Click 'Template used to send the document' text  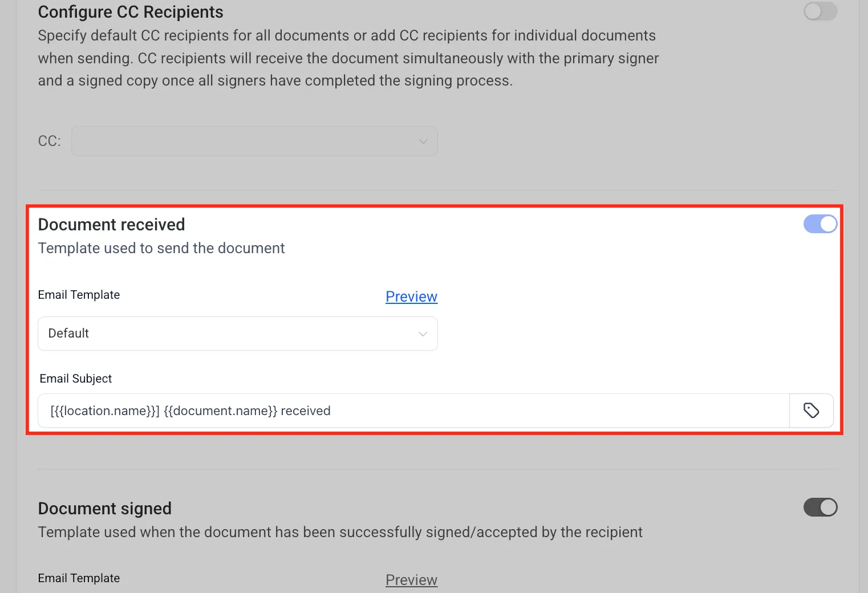click(x=161, y=248)
